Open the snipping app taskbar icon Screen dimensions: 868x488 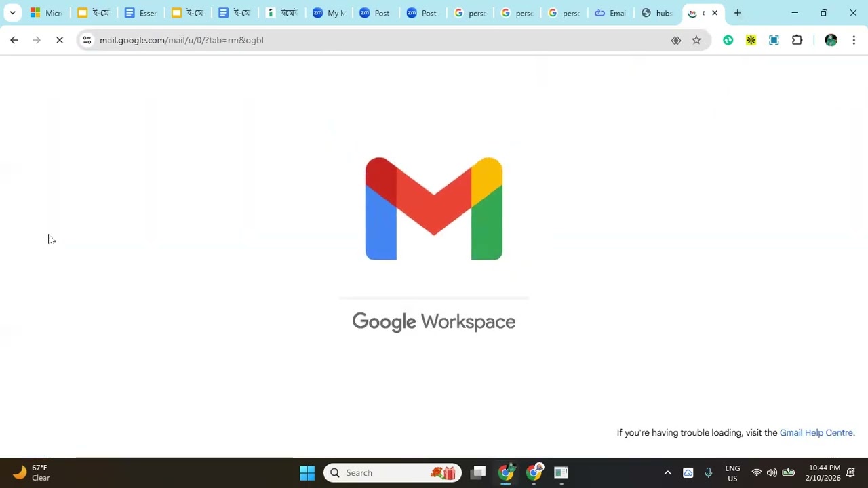pyautogui.click(x=561, y=472)
